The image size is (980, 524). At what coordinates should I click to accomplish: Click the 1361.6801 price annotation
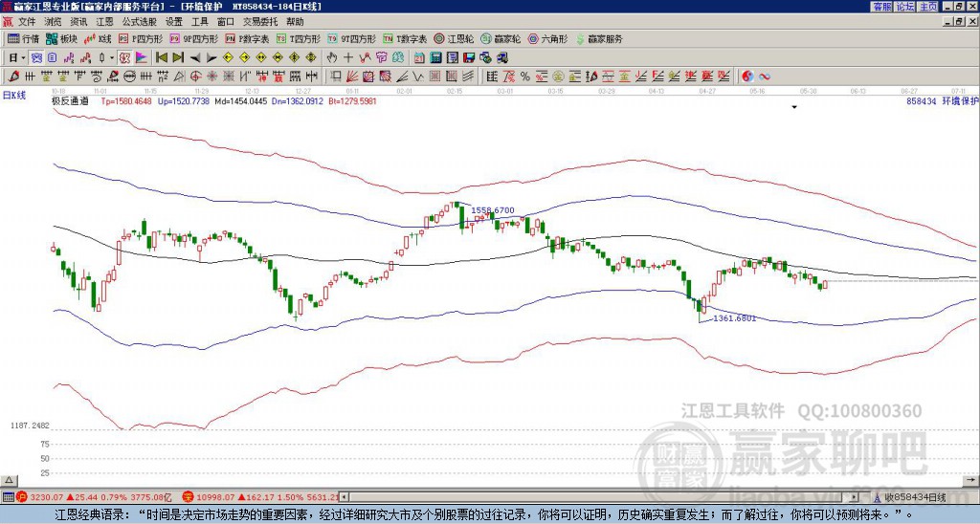click(x=734, y=317)
